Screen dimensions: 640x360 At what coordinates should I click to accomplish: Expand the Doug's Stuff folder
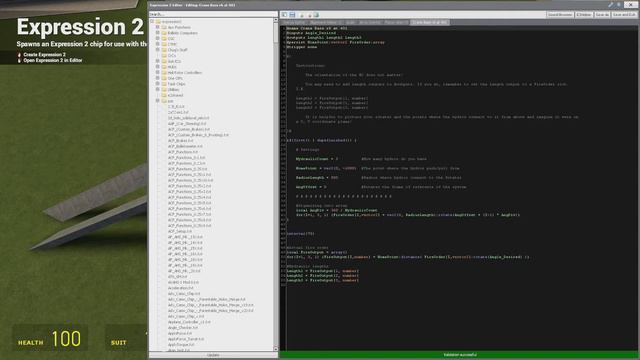click(158, 50)
